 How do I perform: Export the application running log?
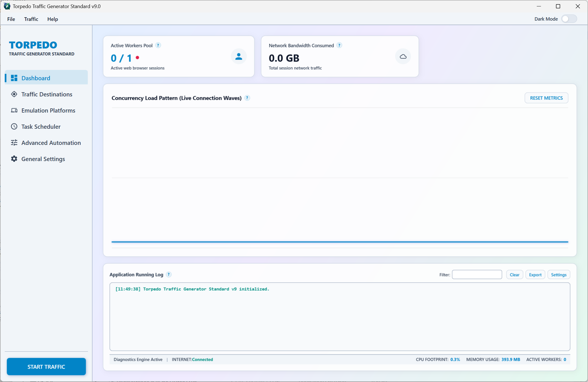coord(535,275)
